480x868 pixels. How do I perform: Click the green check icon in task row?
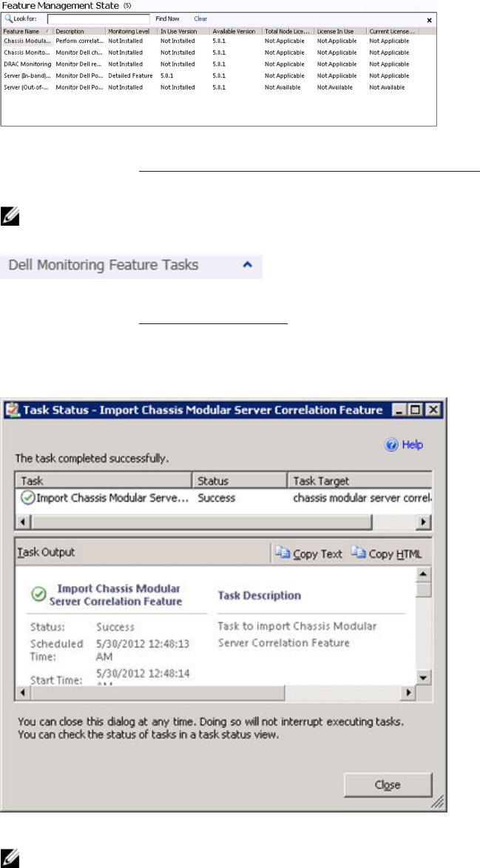(x=27, y=498)
